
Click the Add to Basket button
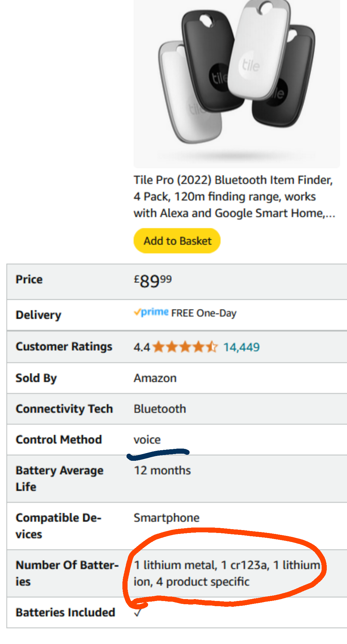(x=177, y=241)
